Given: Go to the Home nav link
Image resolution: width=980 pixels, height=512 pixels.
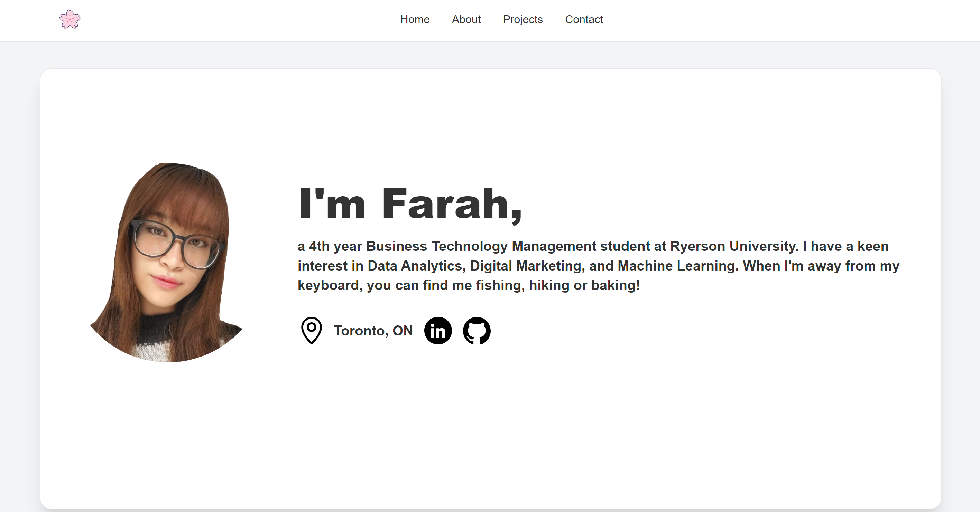Looking at the screenshot, I should 415,19.
